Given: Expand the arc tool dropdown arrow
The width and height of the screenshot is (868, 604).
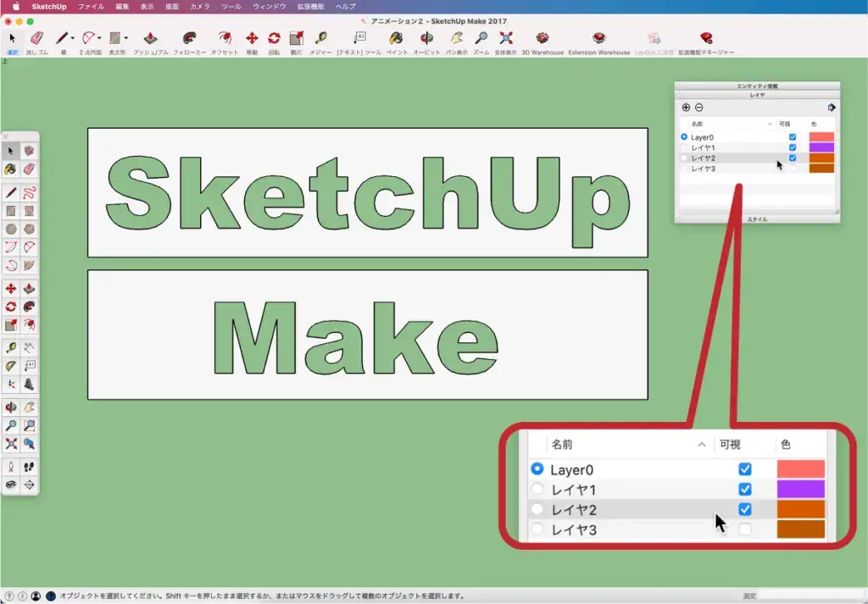Looking at the screenshot, I should tap(100, 38).
